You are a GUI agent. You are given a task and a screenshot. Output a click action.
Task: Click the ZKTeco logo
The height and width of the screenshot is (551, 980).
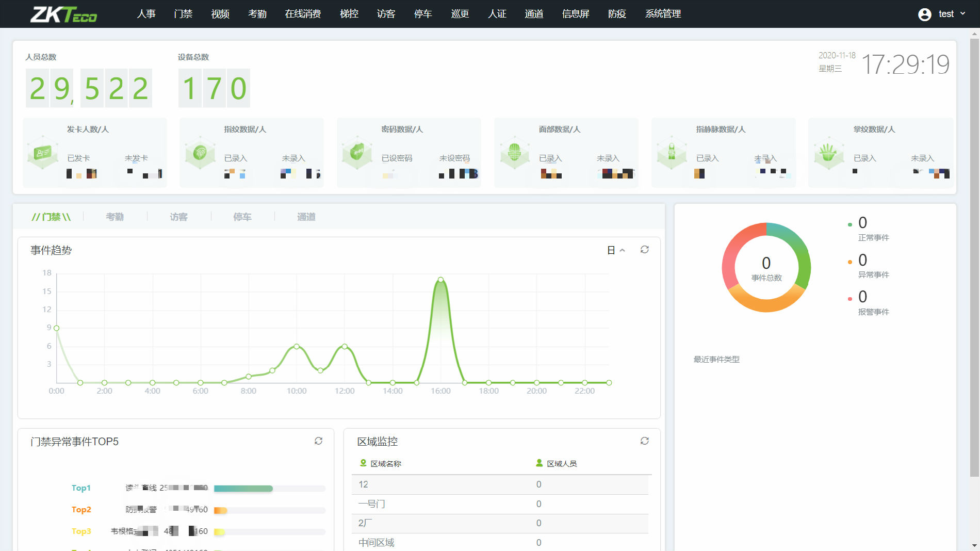pos(64,14)
